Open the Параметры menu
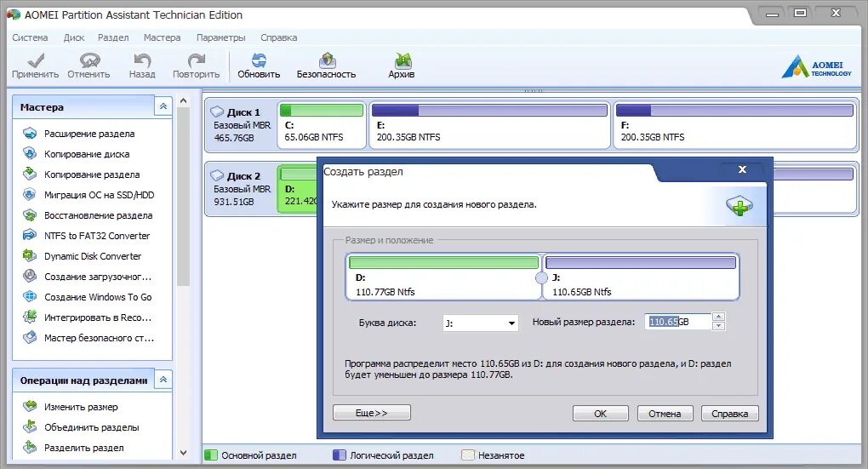 [221, 37]
